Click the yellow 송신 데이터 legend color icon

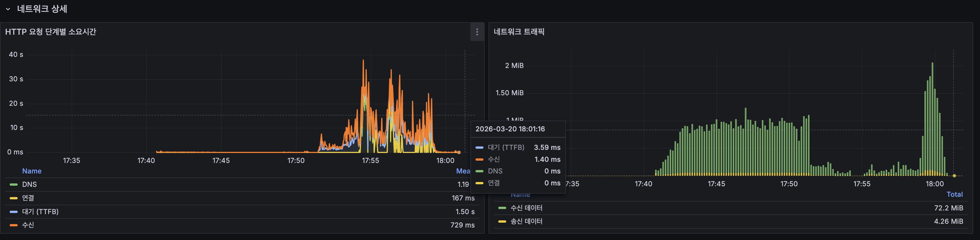[x=502, y=221]
